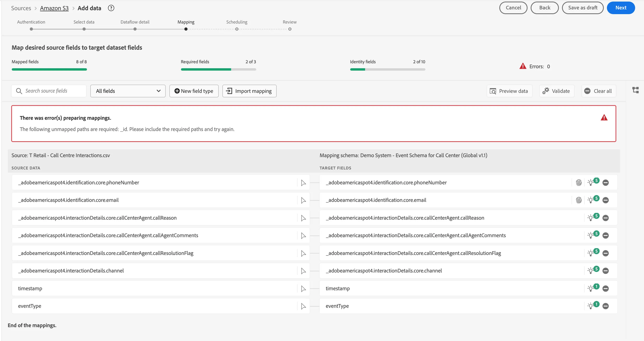The height and width of the screenshot is (341, 644).
Task: Expand the All fields filter dropdown
Action: click(128, 91)
